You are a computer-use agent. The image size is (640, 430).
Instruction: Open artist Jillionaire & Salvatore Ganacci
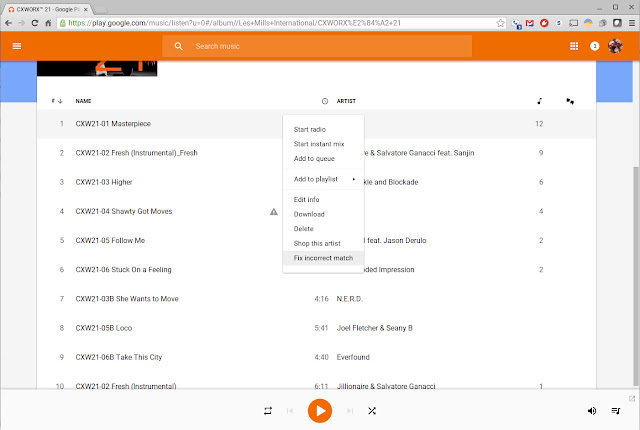pyautogui.click(x=386, y=386)
